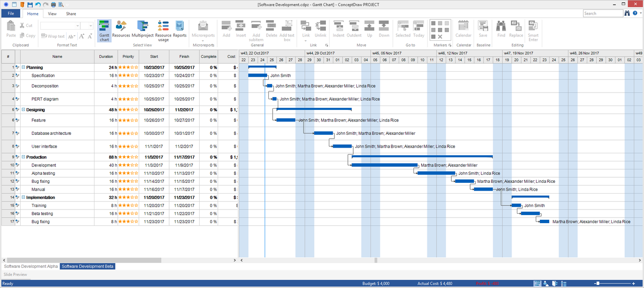Click the zoom in plus button
The image size is (644, 288).
(633, 284)
